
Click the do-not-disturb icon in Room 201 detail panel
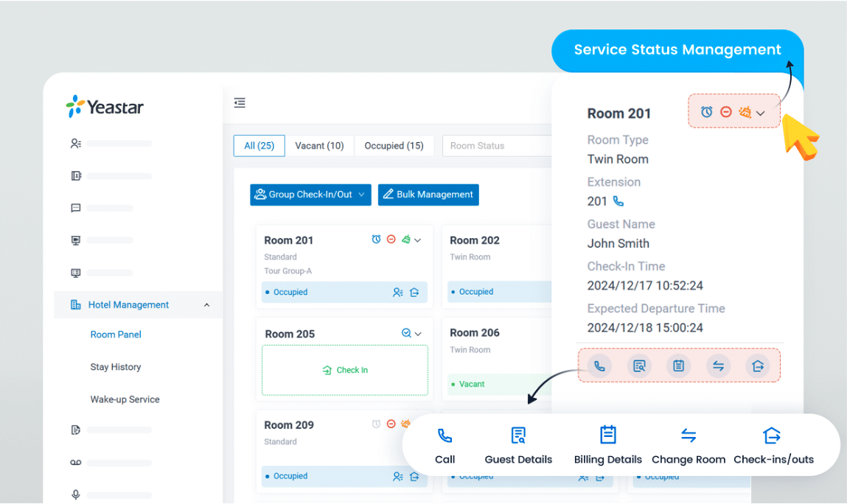click(x=726, y=112)
